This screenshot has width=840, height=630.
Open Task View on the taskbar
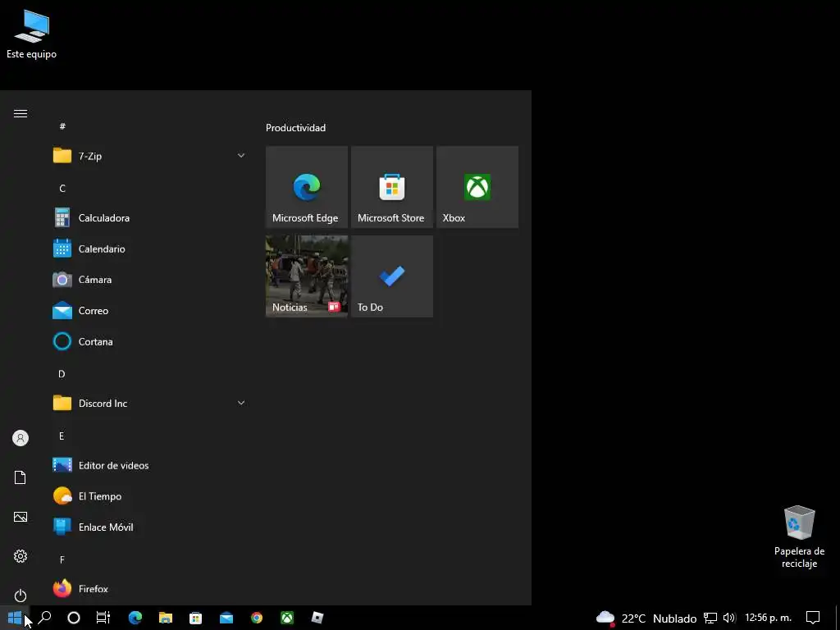(103, 618)
